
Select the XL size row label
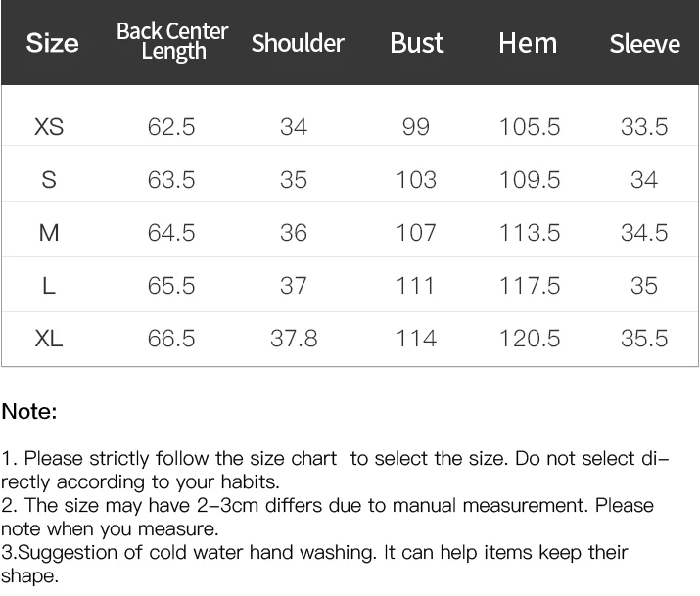[49, 339]
